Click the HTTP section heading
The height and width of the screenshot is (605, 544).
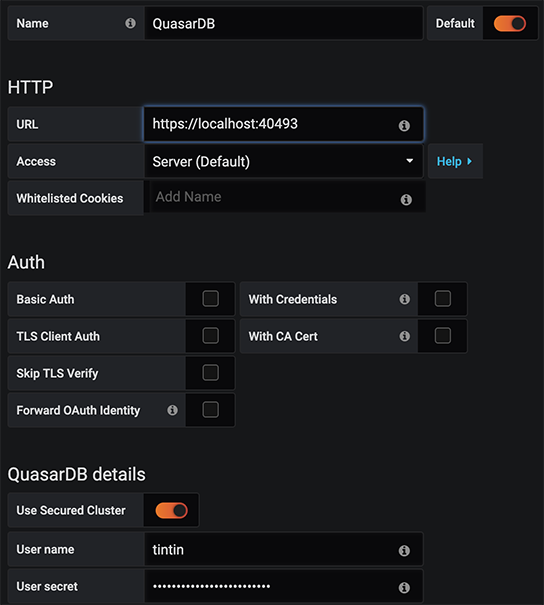[30, 87]
